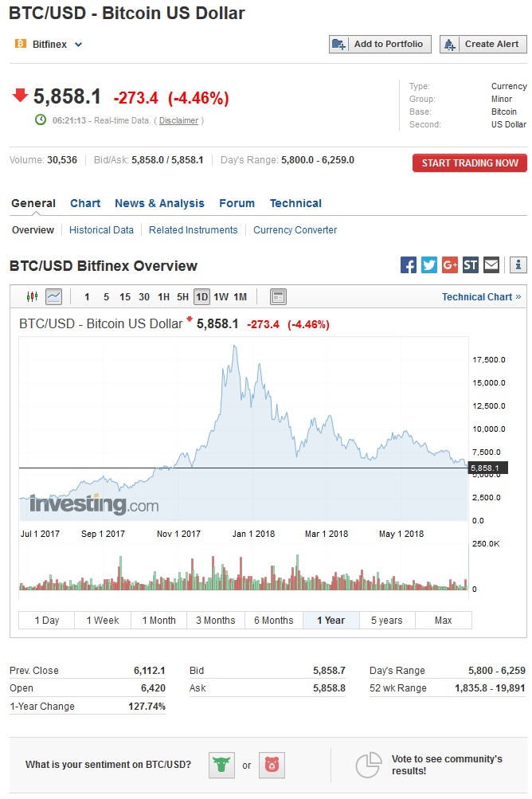Viewport: 532px width, 799px height.
Task: Select 1H chart interval
Action: pos(163,297)
